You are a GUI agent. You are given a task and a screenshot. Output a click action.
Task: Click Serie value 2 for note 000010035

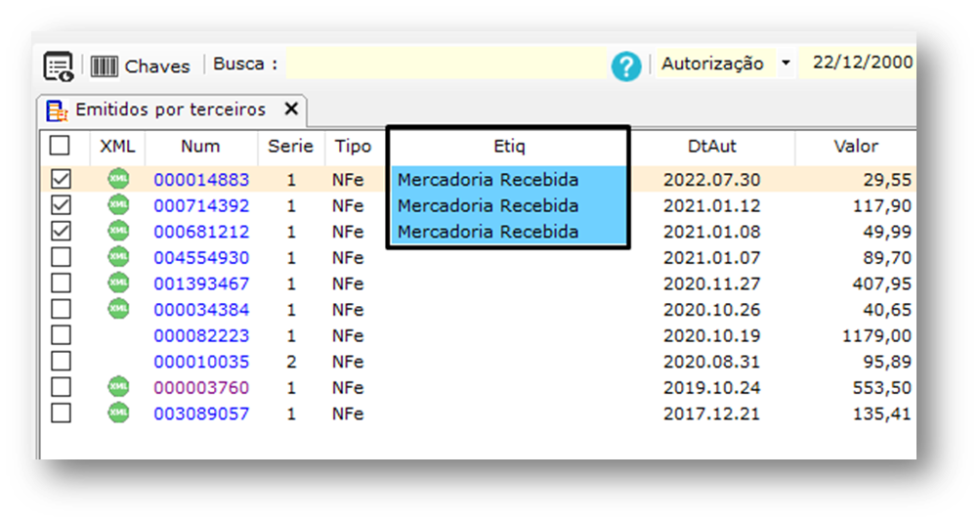pos(291,363)
